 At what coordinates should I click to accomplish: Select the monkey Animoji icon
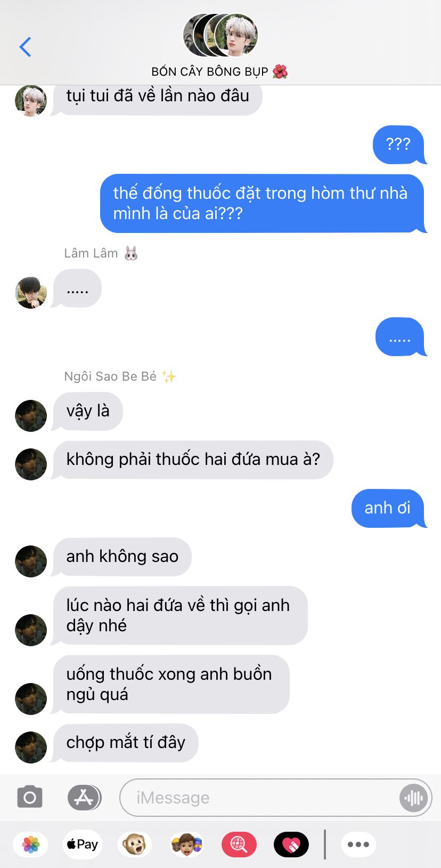pyautogui.click(x=134, y=845)
